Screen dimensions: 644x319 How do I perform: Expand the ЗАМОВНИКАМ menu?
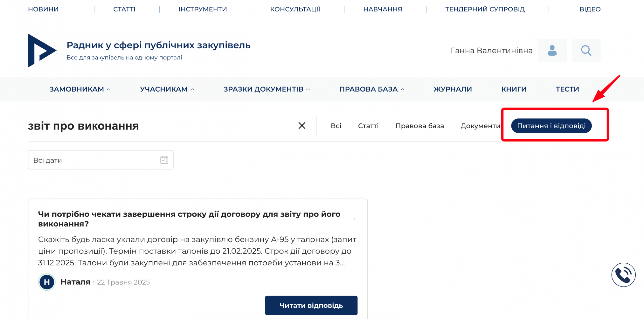80,89
